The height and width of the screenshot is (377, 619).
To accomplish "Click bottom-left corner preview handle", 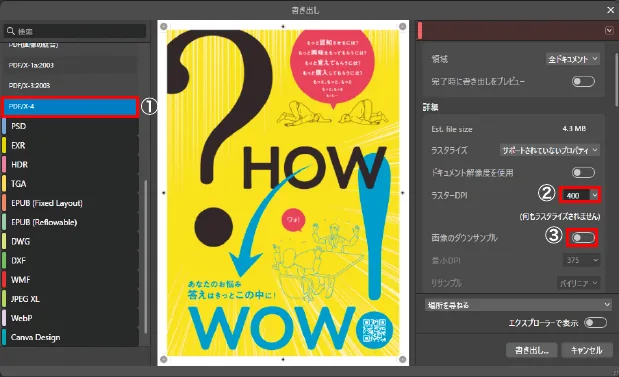I will (164, 359).
